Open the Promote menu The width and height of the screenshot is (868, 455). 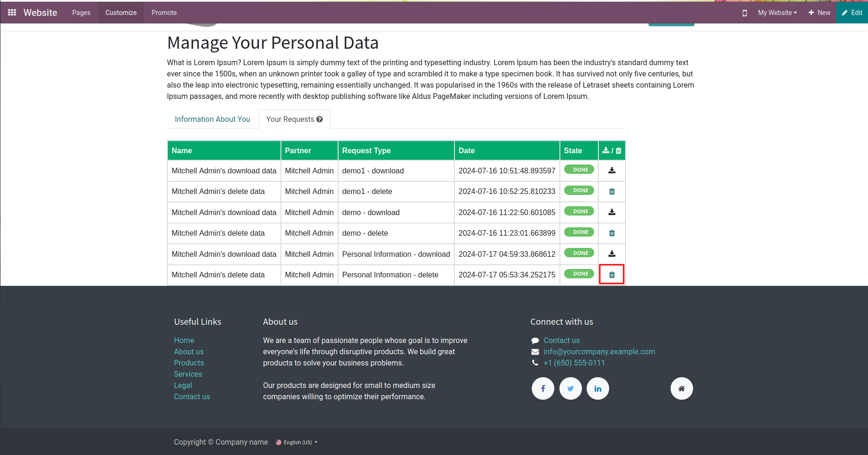point(164,13)
